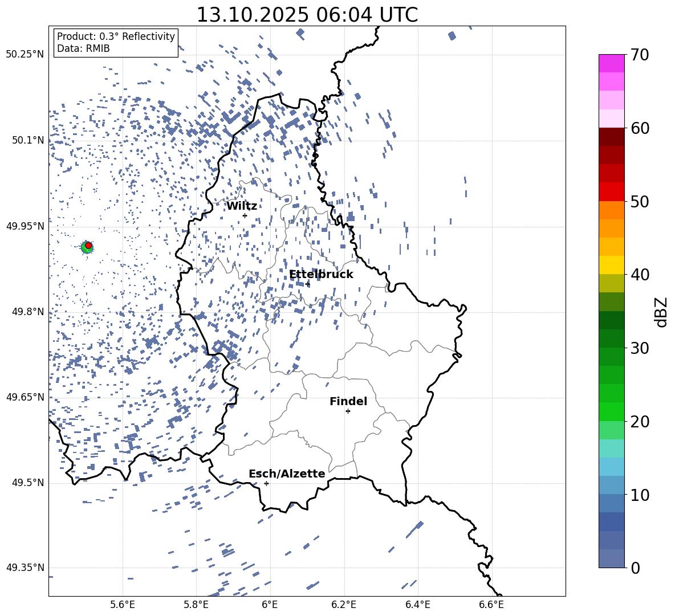Click the 'Data: RMIB' text
This screenshot has width=675, height=616.
pyautogui.click(x=83, y=48)
